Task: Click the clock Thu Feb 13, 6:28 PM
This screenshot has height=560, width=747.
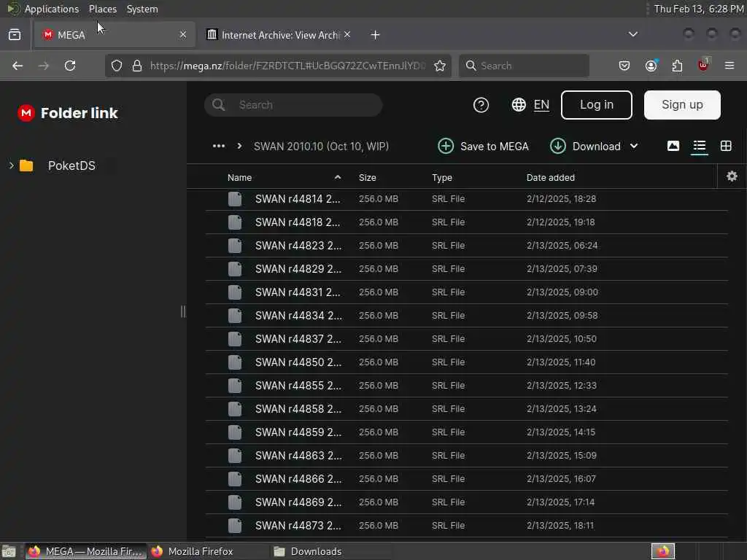Action: [x=698, y=9]
